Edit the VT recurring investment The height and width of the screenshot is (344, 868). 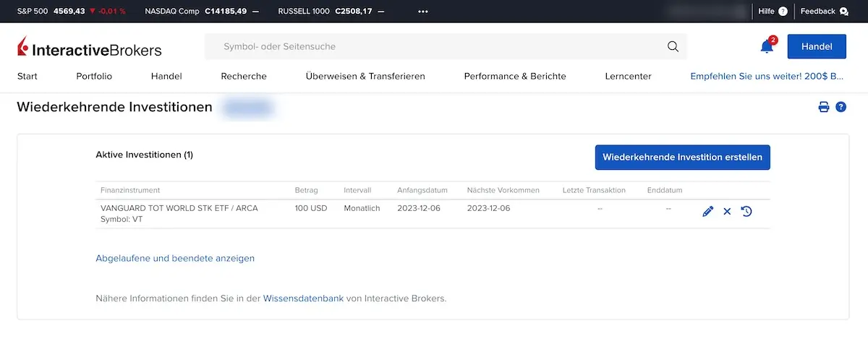click(707, 212)
